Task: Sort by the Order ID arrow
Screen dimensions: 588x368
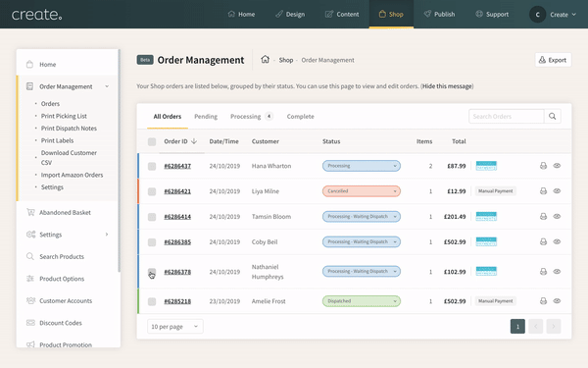Action: tap(194, 141)
